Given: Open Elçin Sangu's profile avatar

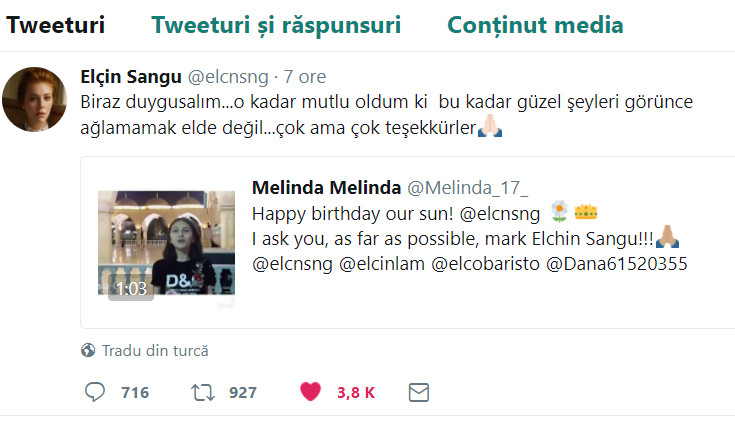Looking at the screenshot, I should (x=35, y=100).
